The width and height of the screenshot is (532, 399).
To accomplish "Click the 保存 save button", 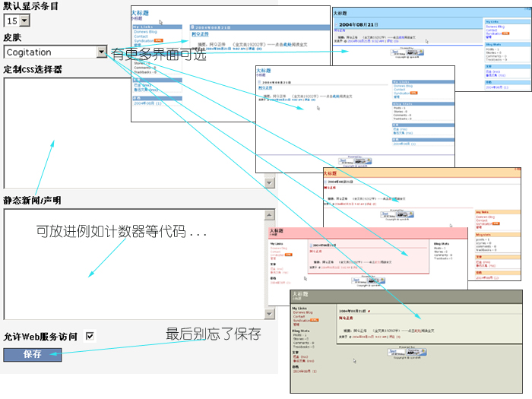I will [33, 354].
